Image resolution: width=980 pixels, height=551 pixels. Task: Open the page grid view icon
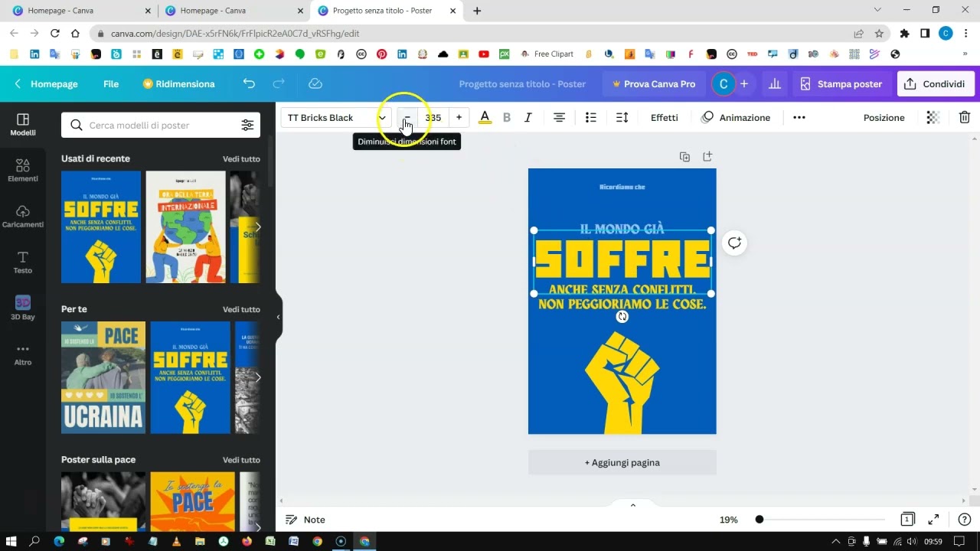point(907,520)
